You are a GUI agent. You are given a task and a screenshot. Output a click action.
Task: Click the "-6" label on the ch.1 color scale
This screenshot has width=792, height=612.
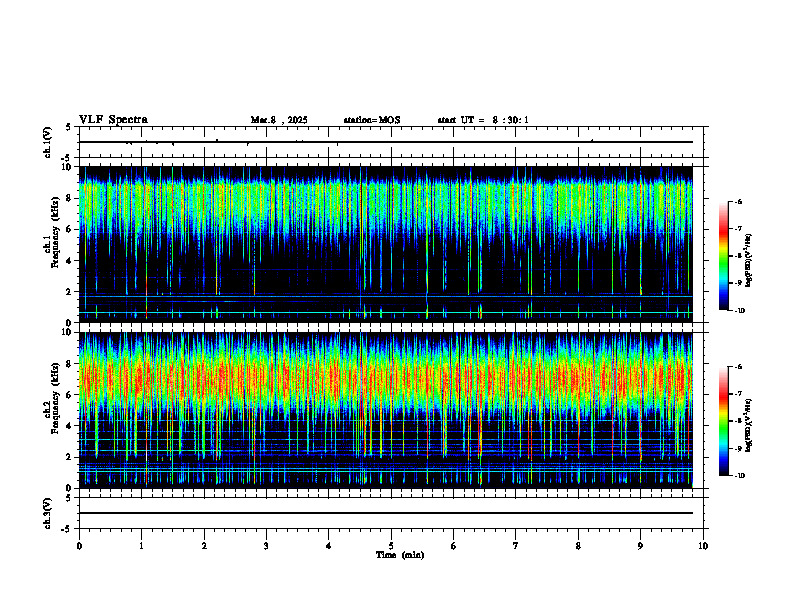click(738, 201)
